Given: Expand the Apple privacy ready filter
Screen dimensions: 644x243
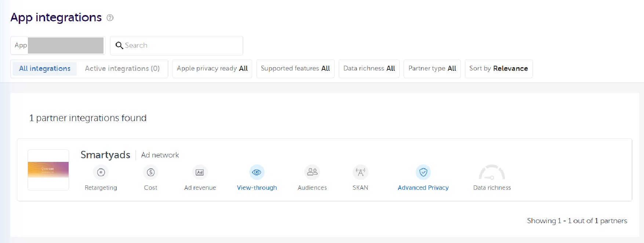Looking at the screenshot, I should tap(212, 69).
